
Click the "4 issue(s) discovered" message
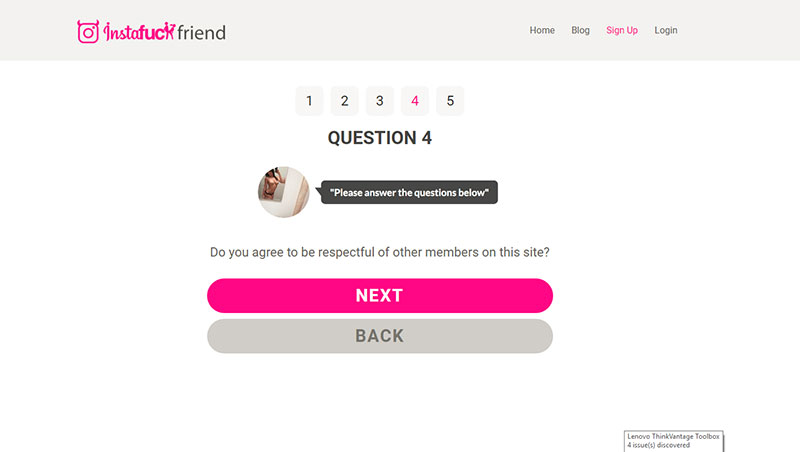click(x=658, y=445)
